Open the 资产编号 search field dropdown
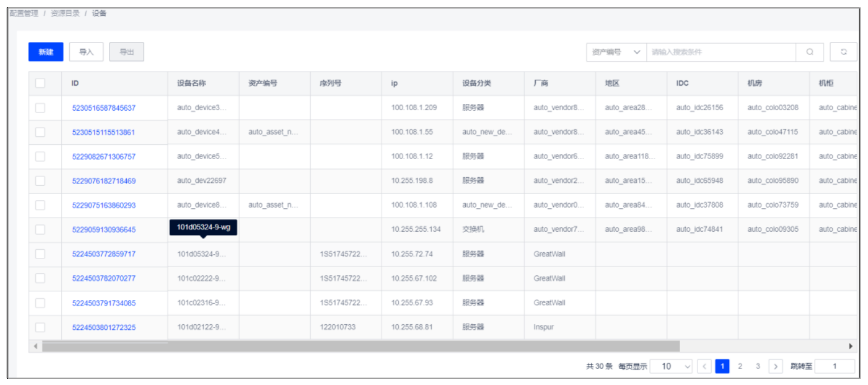 tap(616, 52)
